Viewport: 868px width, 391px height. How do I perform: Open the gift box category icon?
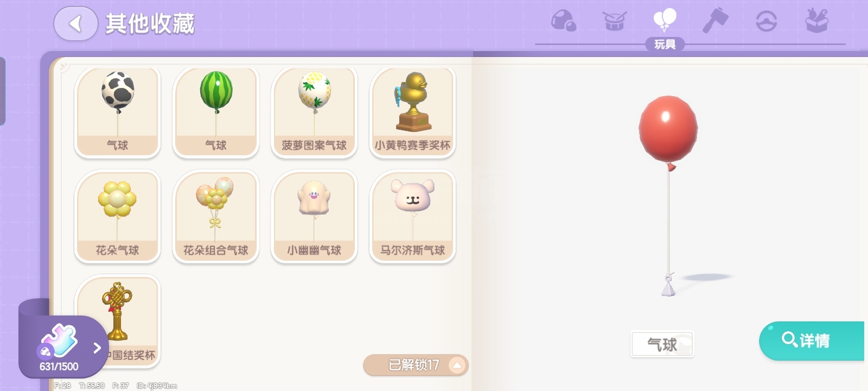point(816,21)
